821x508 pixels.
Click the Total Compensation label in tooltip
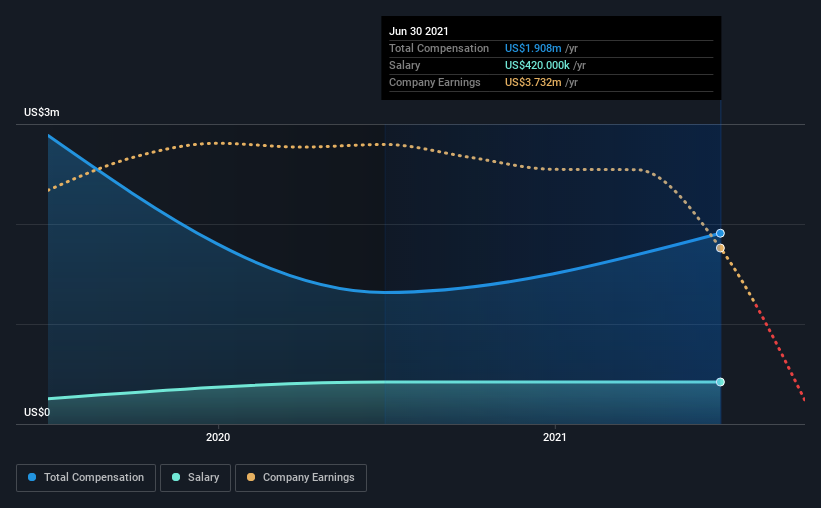[439, 48]
